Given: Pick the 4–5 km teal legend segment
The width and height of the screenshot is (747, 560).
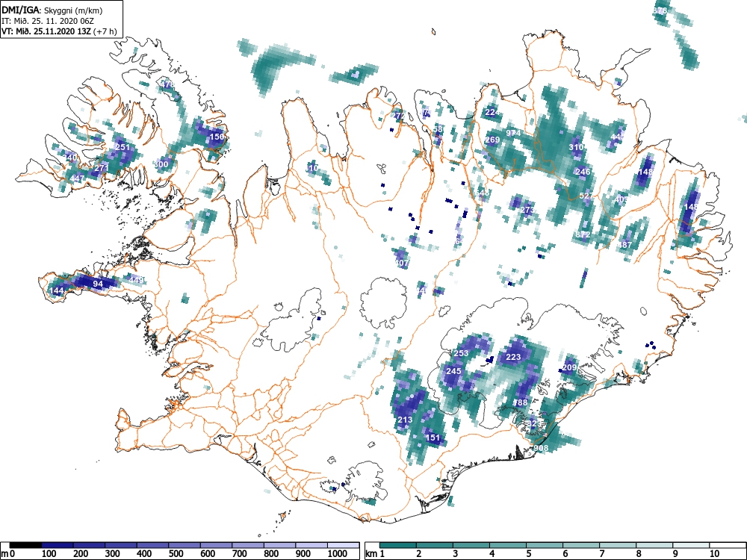Looking at the screenshot, I should coord(508,545).
